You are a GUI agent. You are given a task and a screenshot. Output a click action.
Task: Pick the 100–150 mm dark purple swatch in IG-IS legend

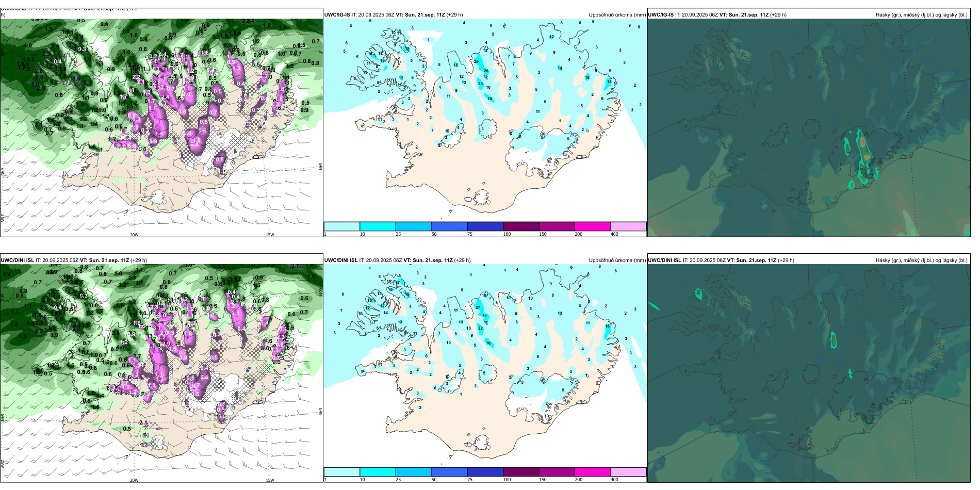pyautogui.click(x=521, y=226)
